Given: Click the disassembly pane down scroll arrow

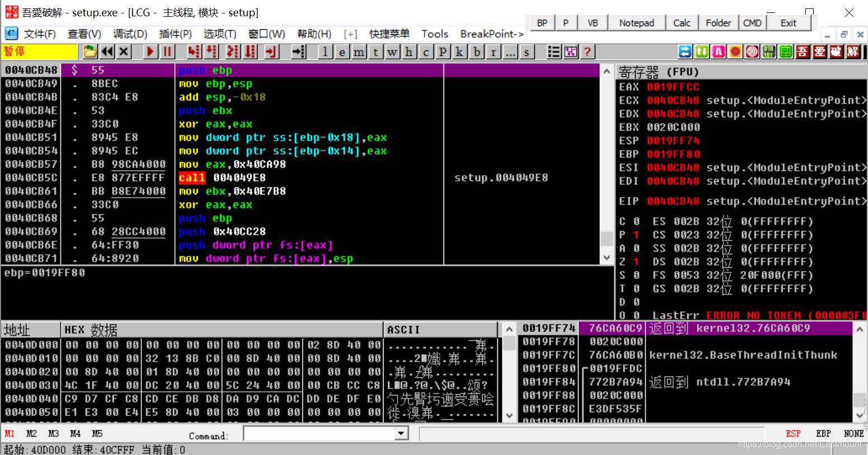Looking at the screenshot, I should [607, 258].
